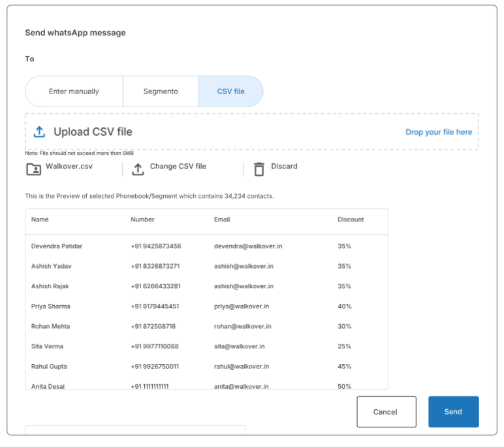
Task: Select the Enter manually tab
Action: click(74, 91)
